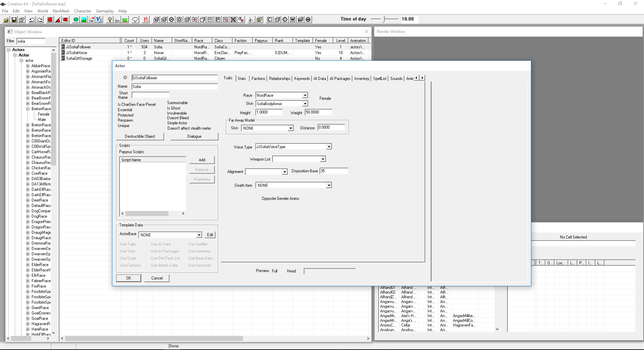Screen dimensions: 644x350
Task: Toggle snap to angle toolbar icon
Action: [x=58, y=19]
